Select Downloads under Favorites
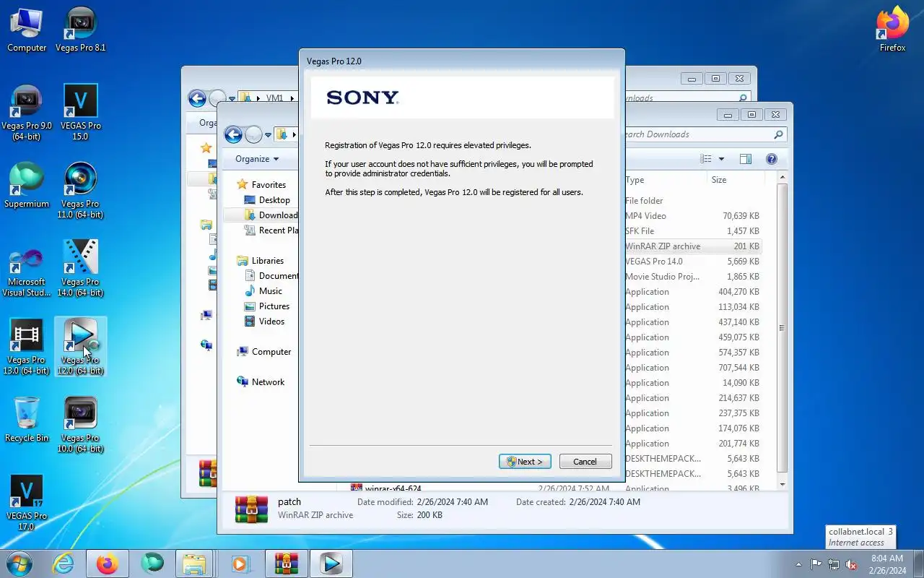Image resolution: width=924 pixels, height=578 pixels. point(271,215)
